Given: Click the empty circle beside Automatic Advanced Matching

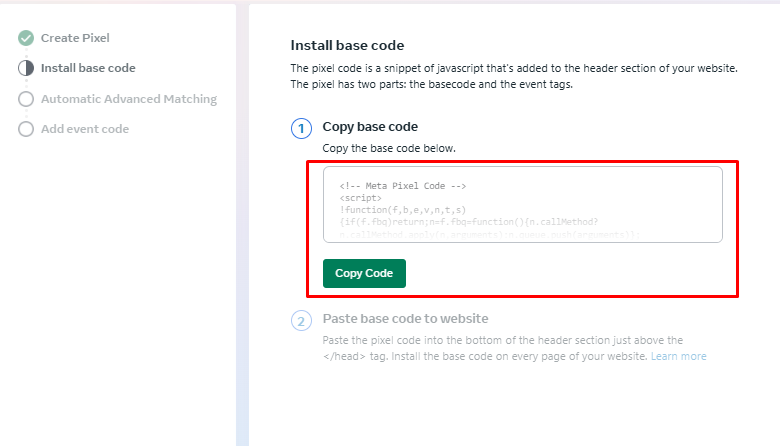Looking at the screenshot, I should [x=26, y=99].
